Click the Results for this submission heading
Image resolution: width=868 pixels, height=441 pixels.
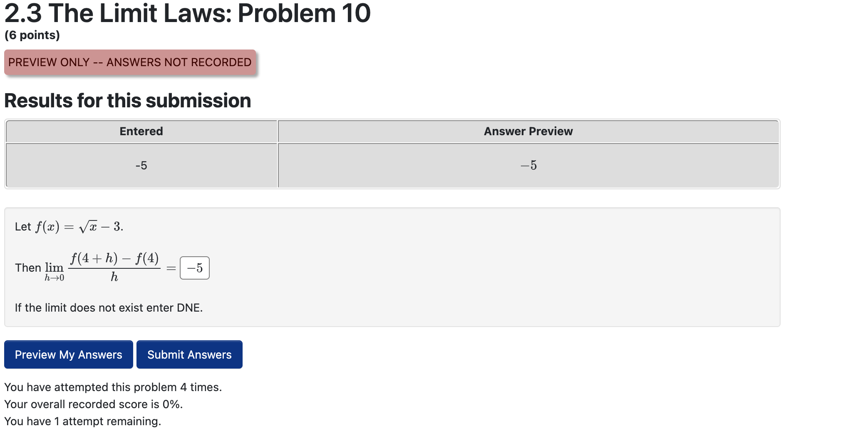pos(127,100)
